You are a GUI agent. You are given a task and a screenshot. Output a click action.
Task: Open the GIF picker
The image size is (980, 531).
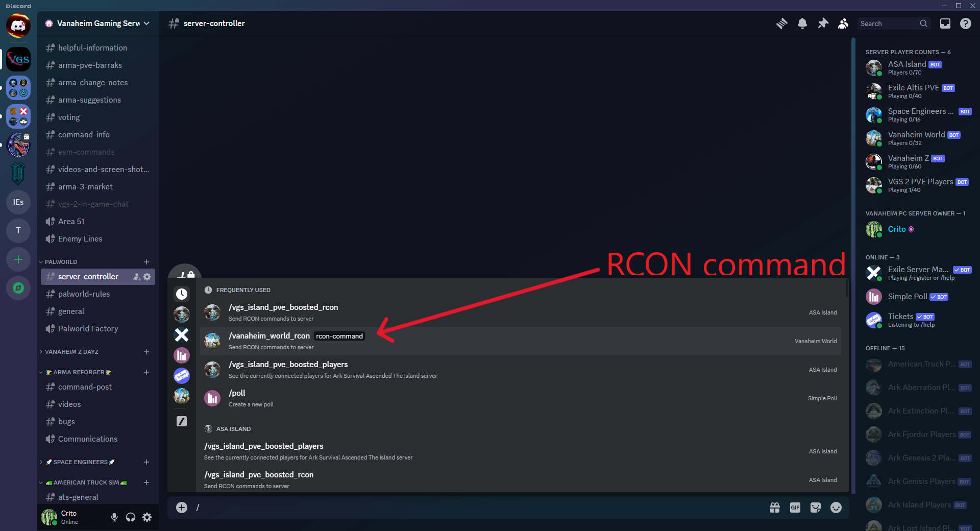click(x=795, y=508)
